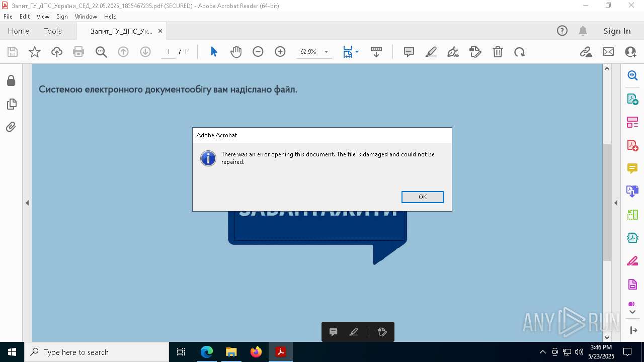This screenshot has height=362, width=644.
Task: Print the document with printer icon
Action: pyautogui.click(x=78, y=52)
